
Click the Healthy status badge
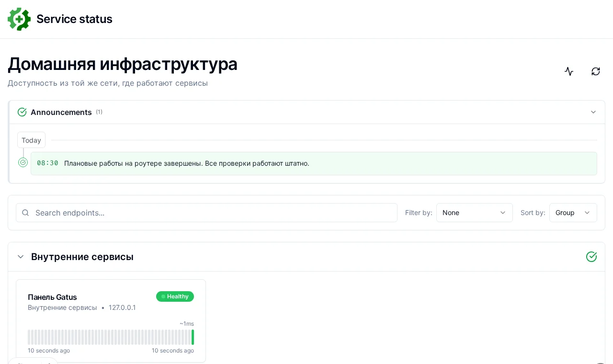pos(175,296)
